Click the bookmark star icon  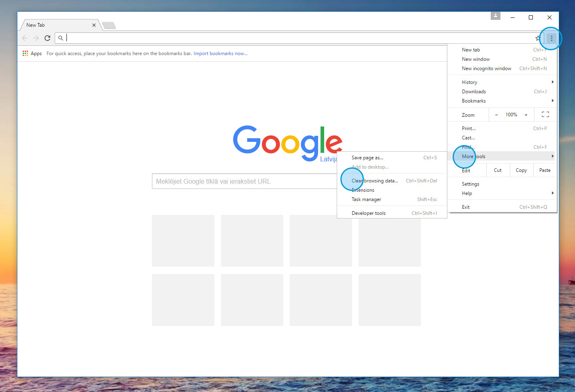pos(538,38)
